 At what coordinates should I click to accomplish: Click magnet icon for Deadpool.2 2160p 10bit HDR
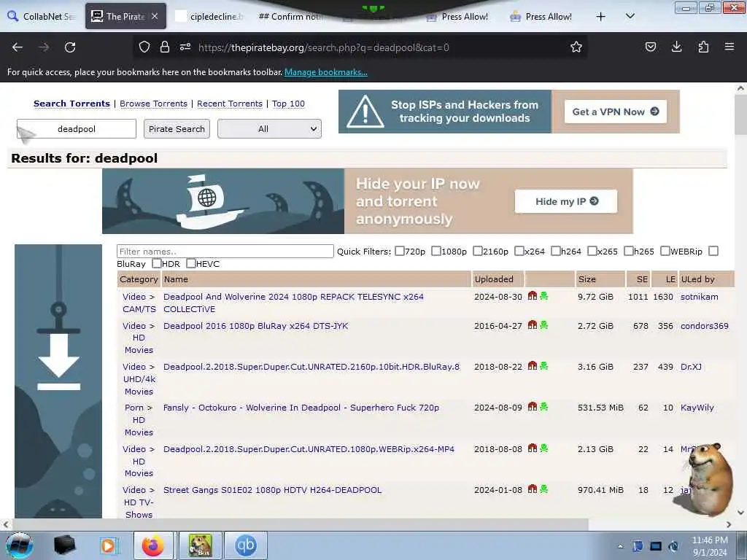click(x=532, y=366)
